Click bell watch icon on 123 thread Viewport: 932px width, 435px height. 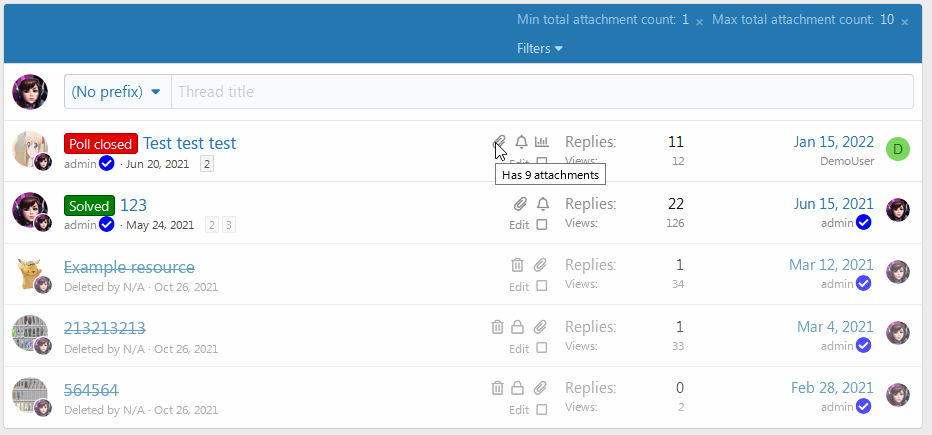tap(543, 204)
